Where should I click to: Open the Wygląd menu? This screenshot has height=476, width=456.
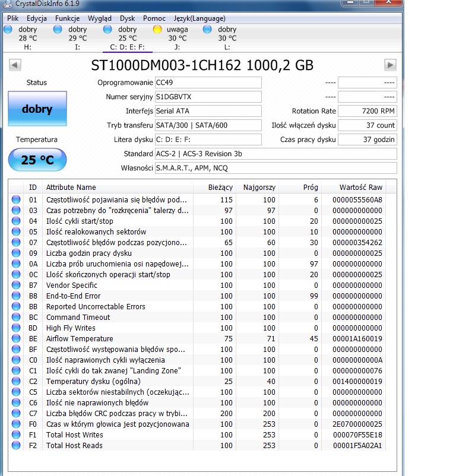coord(100,18)
